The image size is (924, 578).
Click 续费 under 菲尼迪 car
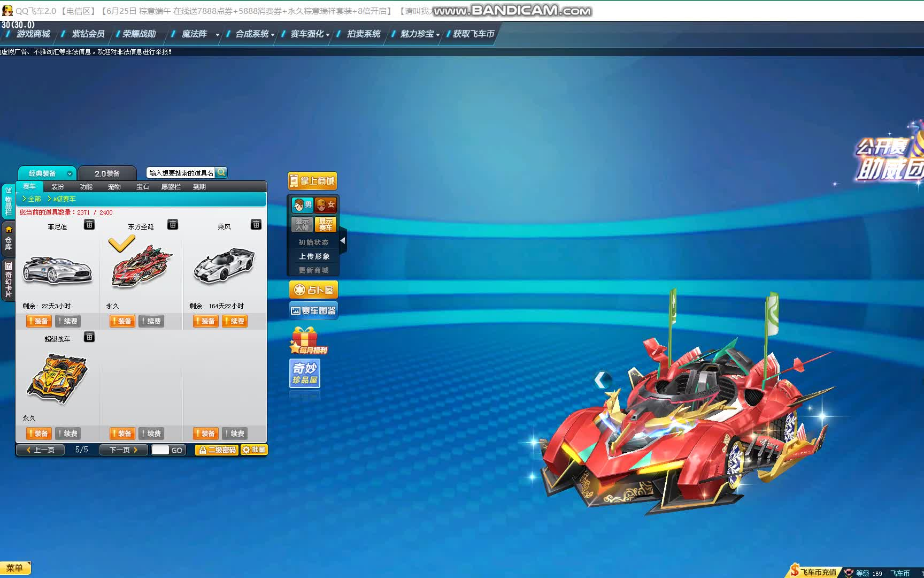pos(68,321)
